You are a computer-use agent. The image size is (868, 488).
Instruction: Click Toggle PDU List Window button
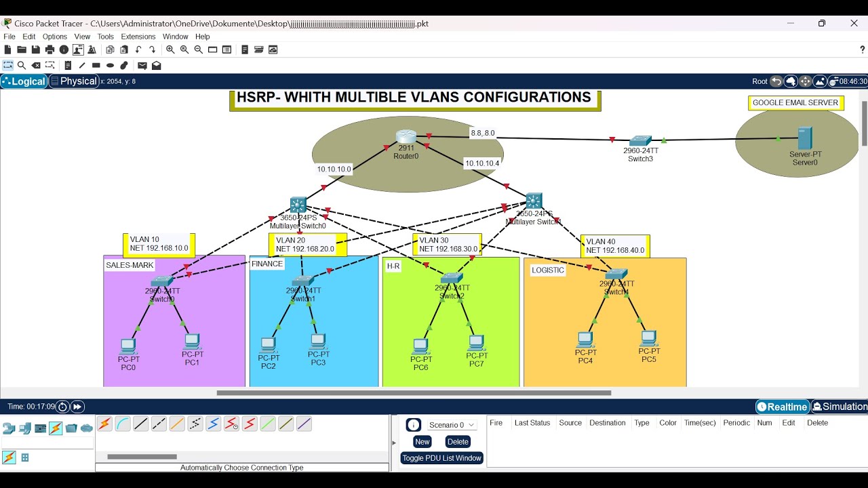[442, 458]
